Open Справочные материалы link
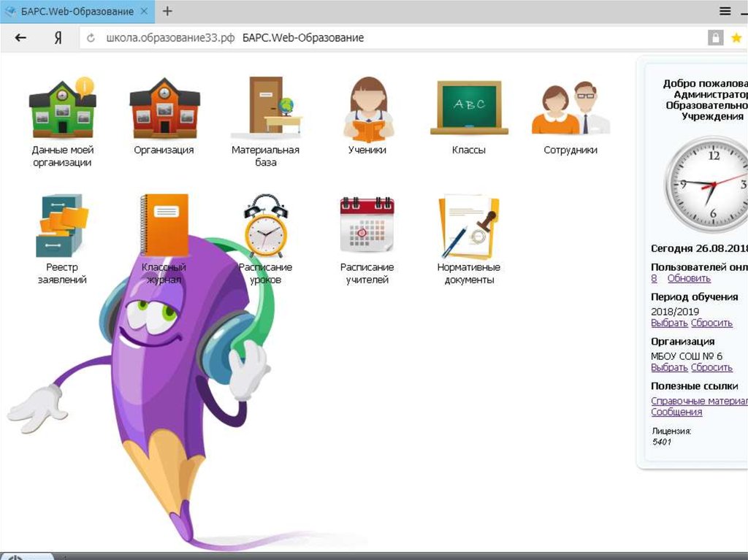 coord(699,401)
